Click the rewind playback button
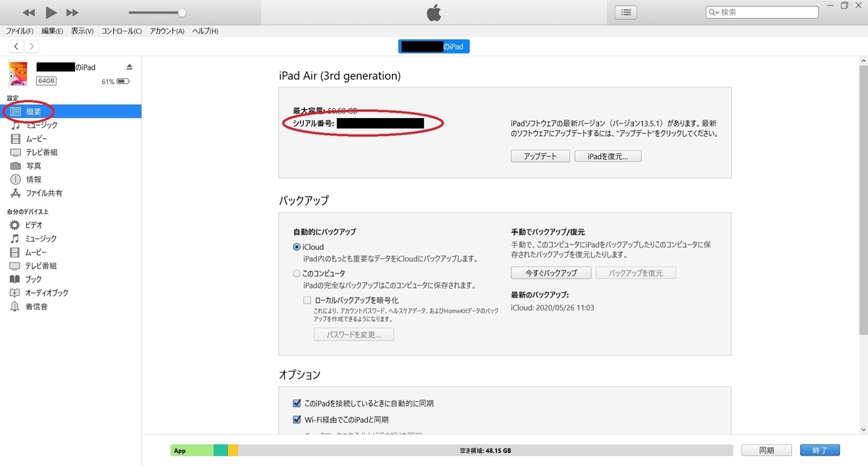Viewport: 868px width, 466px height. 29,13
